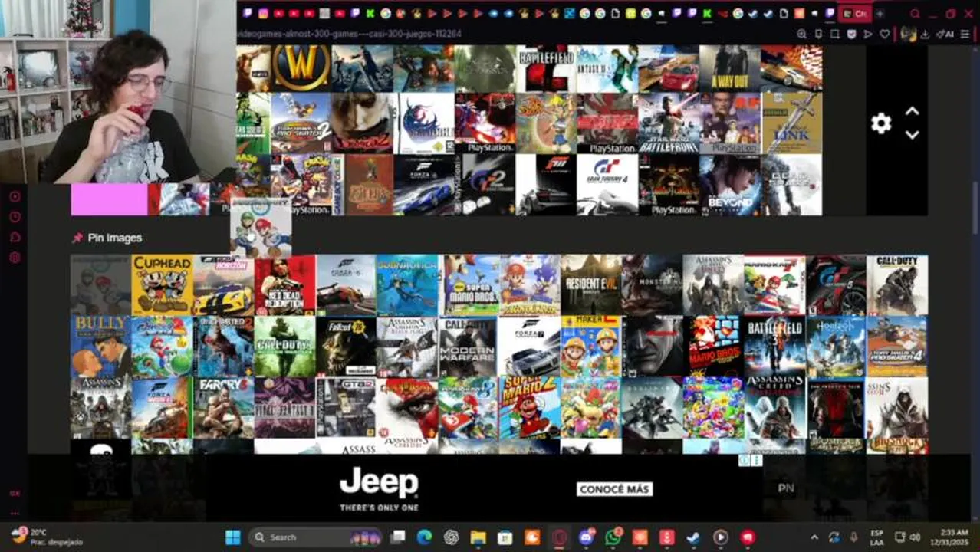Move the tier row up with arrow
The image size is (980, 552).
(912, 112)
